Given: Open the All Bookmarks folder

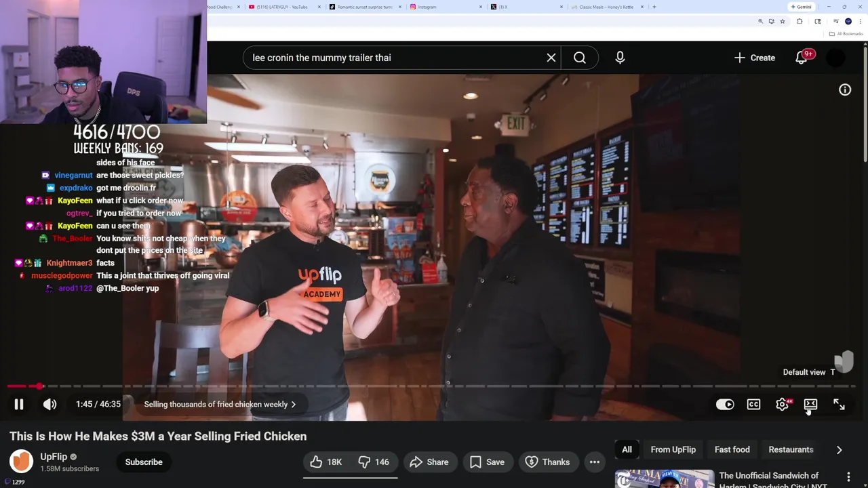Looking at the screenshot, I should coord(846,34).
